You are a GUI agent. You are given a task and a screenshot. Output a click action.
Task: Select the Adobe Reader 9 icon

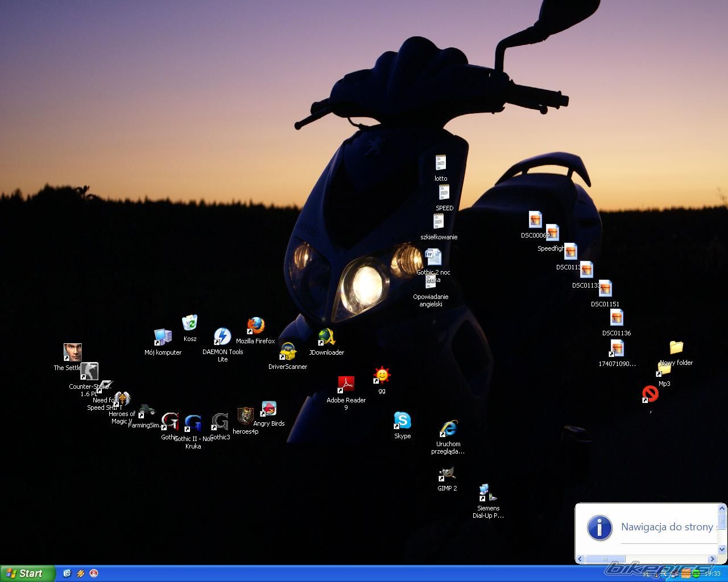(x=346, y=385)
